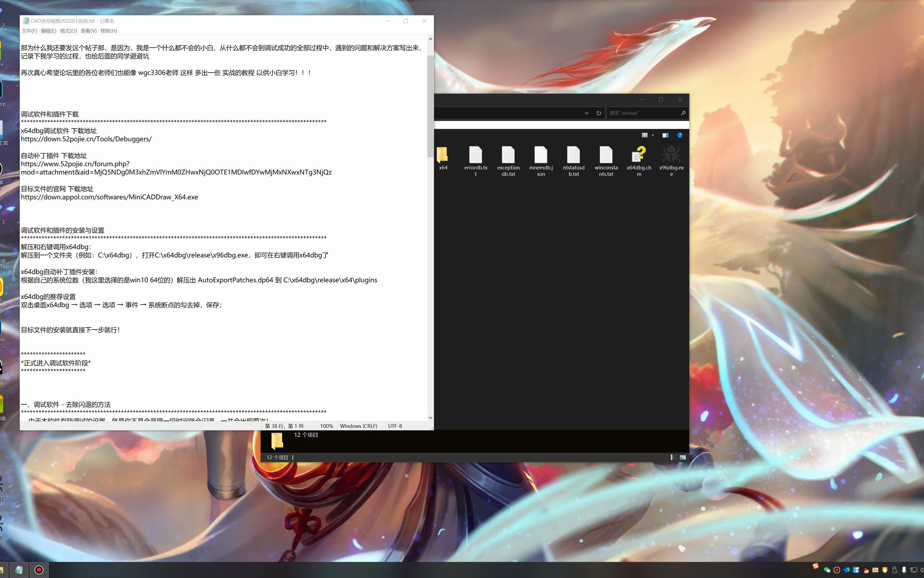Viewport: 924px width, 578px height.
Task: Click the 52pojie Debuggers download URL text
Action: pyautogui.click(x=86, y=139)
